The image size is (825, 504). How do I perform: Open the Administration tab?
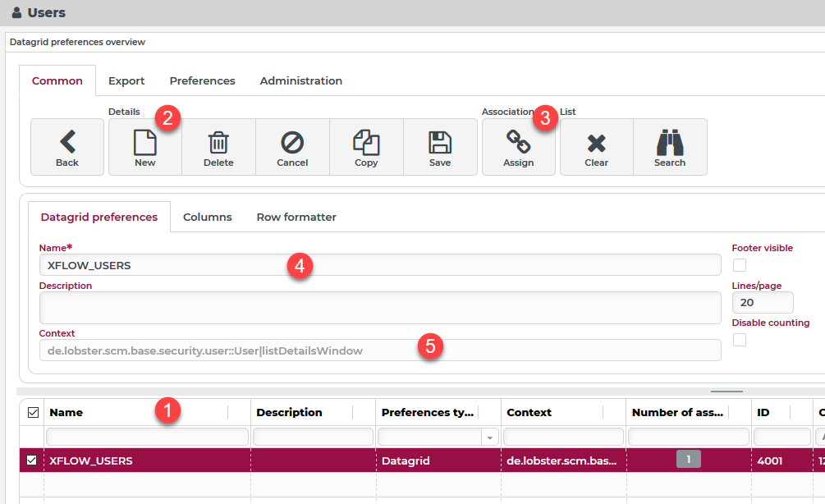[300, 80]
